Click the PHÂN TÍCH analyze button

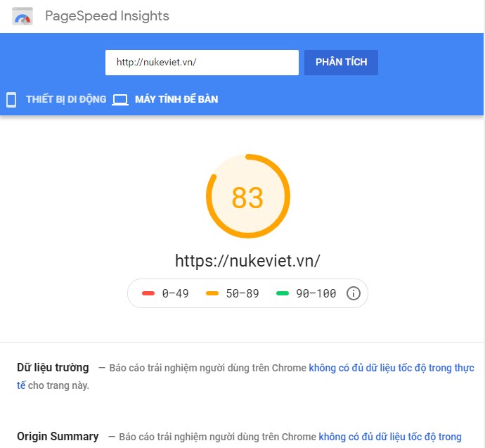coord(341,63)
